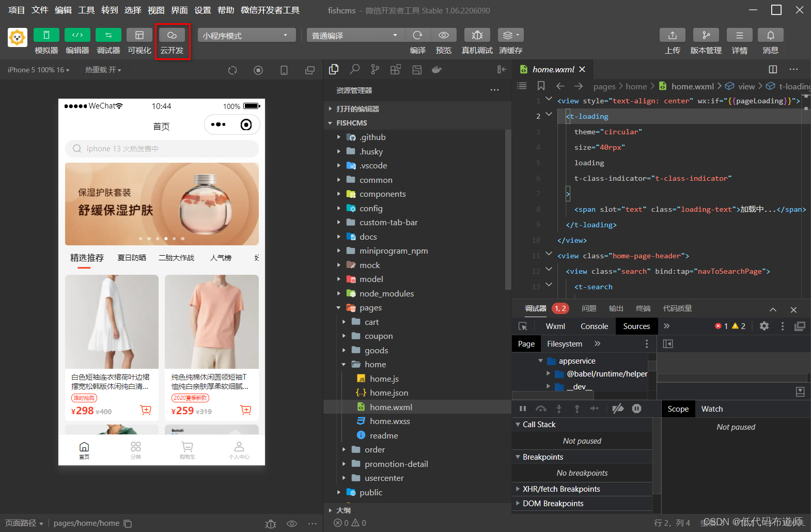The height and width of the screenshot is (532, 811).
Task: Open the 普通编译 compile mode dropdown
Action: 356,35
